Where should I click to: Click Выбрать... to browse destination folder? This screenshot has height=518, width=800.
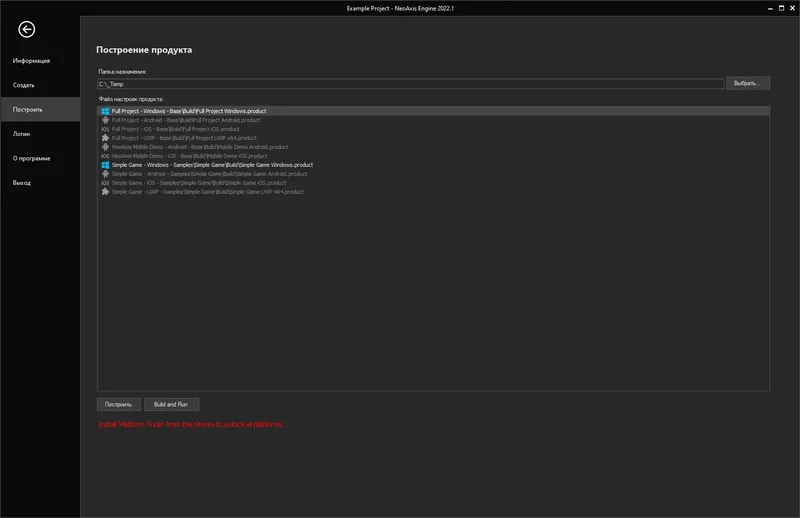pyautogui.click(x=748, y=84)
